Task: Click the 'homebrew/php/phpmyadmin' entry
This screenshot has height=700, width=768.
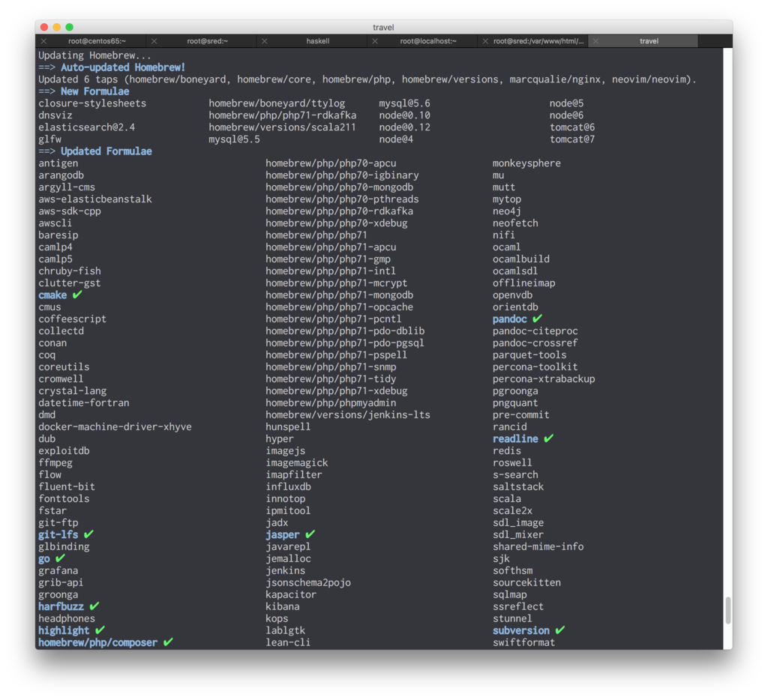Action: [x=331, y=403]
